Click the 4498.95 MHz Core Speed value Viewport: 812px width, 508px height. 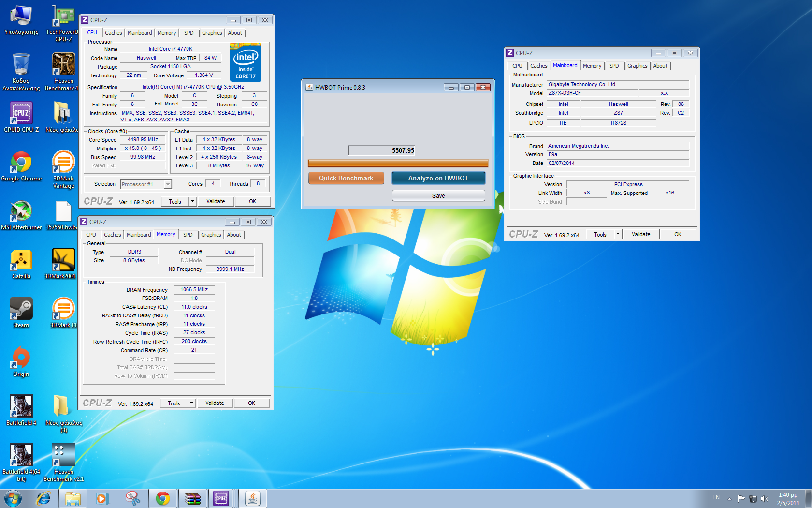pyautogui.click(x=143, y=139)
